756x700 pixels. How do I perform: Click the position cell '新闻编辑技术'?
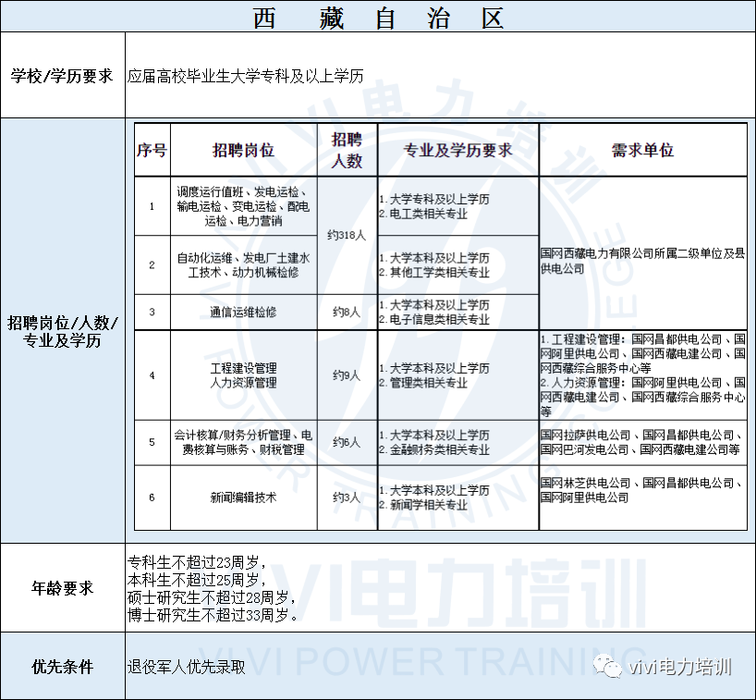pos(243,497)
